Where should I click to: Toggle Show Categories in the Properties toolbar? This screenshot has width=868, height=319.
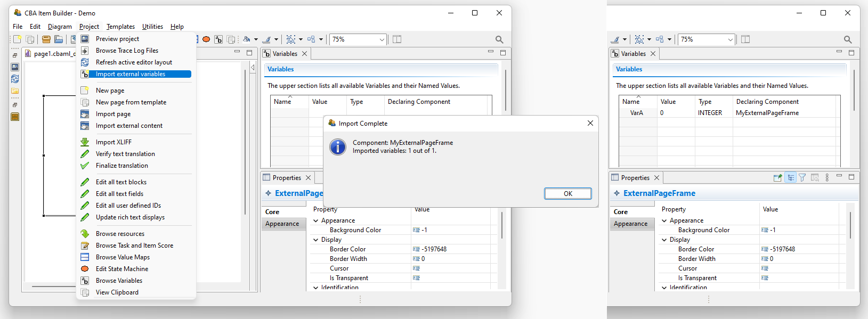(x=791, y=178)
